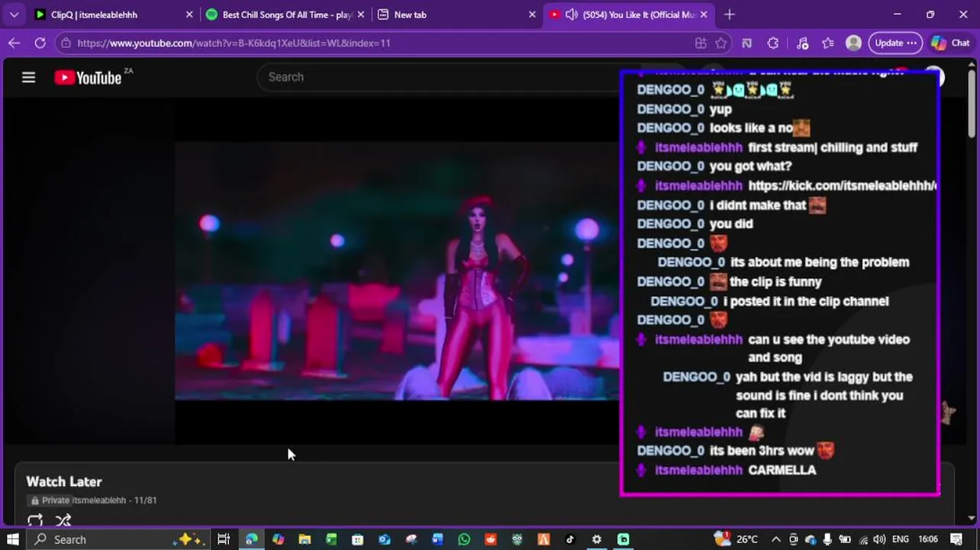Image resolution: width=980 pixels, height=550 pixels.
Task: Open TikTok from the taskbar
Action: coord(570,539)
